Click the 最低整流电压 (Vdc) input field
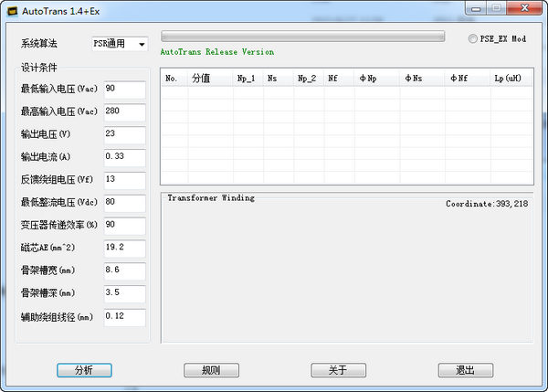 click(125, 204)
